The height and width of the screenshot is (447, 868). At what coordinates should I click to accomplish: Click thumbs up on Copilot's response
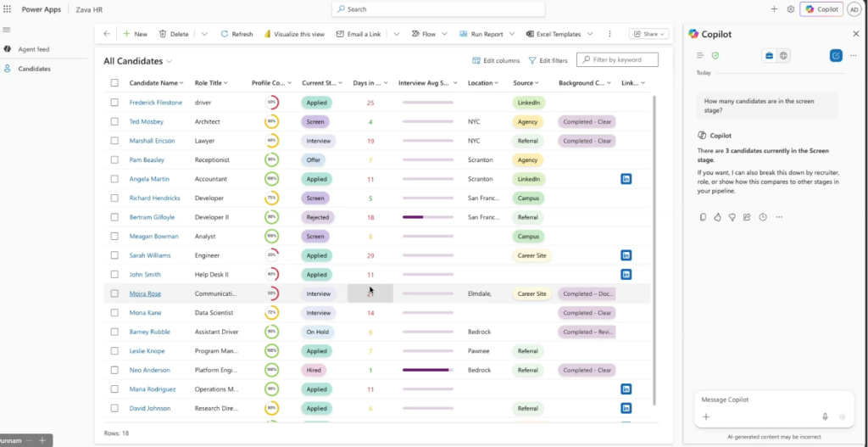(x=717, y=217)
